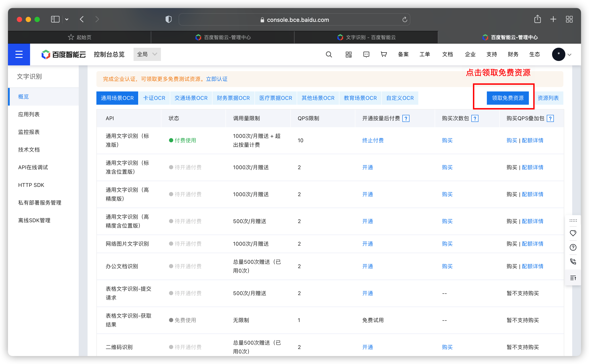
Task: Open the 资源列表 link
Action: click(548, 98)
